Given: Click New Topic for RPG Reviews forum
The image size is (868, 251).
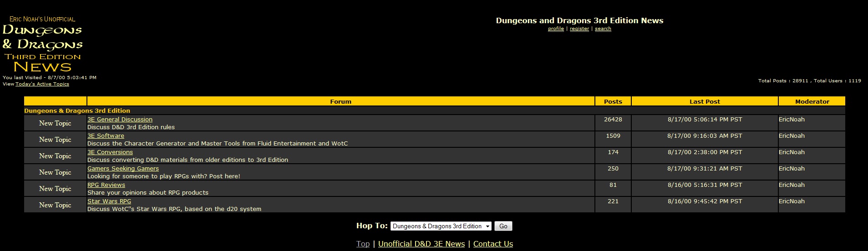Looking at the screenshot, I should (55, 189).
